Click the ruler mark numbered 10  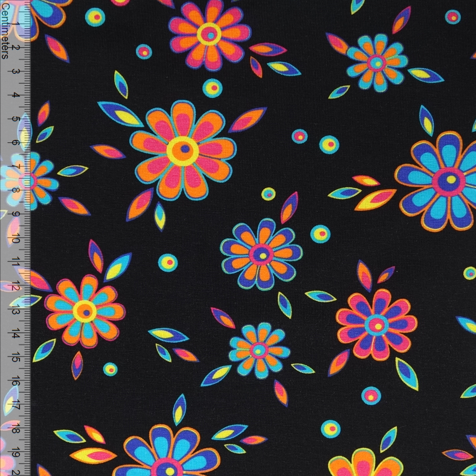[x=15, y=238]
